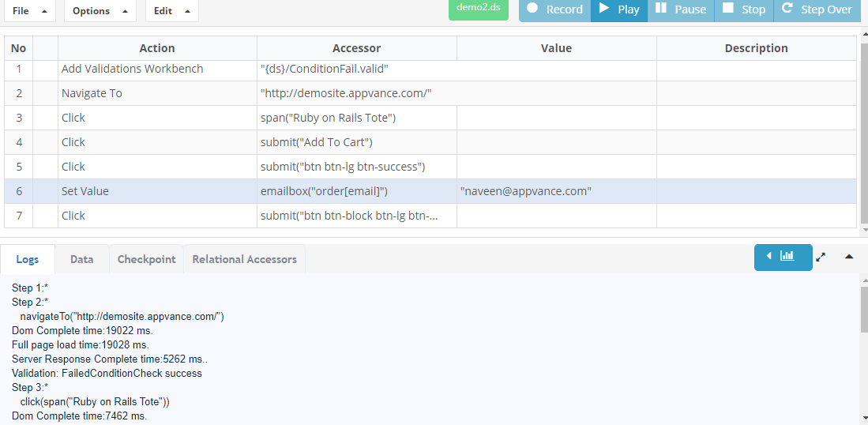Click accessor emailbox("order[email]")

pos(357,191)
